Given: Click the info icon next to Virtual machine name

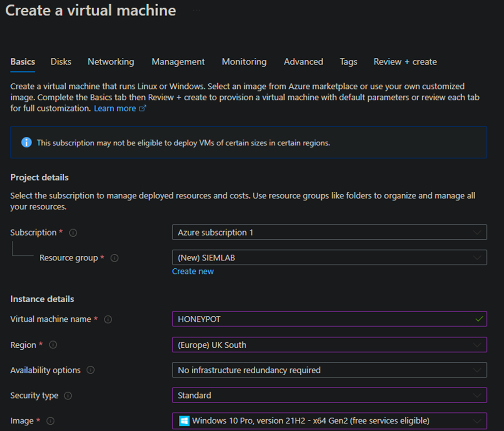Looking at the screenshot, I should 108,319.
